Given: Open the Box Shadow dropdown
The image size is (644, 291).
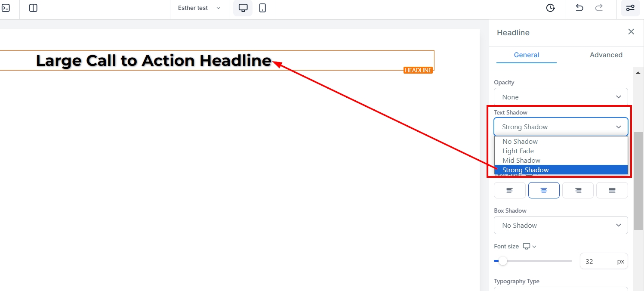Looking at the screenshot, I should coord(561,225).
